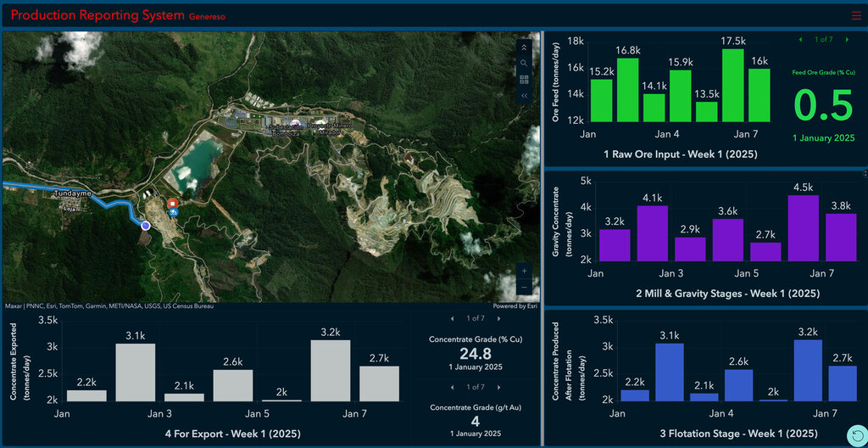Click the teal refresh icon at bottom right
The height and width of the screenshot is (448, 868).
click(x=855, y=434)
